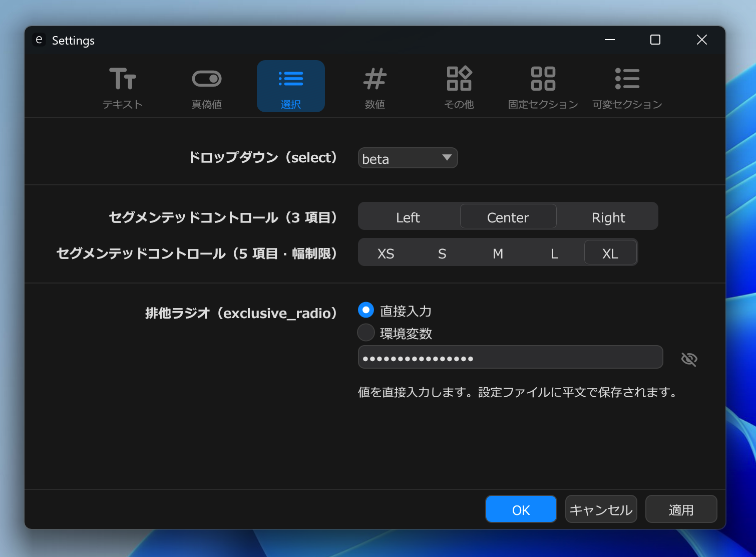The width and height of the screenshot is (756, 557).
Task: Toggle password visibility eye icon
Action: pos(689,359)
